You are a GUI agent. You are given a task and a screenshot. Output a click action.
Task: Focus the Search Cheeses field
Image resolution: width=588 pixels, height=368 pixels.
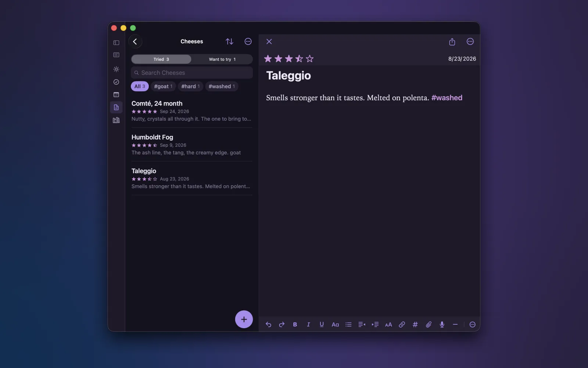coord(192,73)
